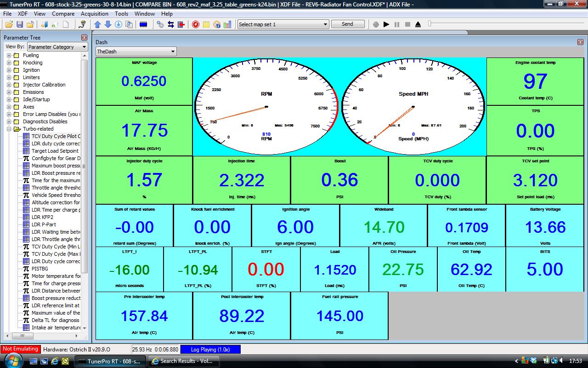Viewport: 588px width, 368px height.
Task: Select TCV Duty Cycle Pilot item
Action: [x=56, y=136]
